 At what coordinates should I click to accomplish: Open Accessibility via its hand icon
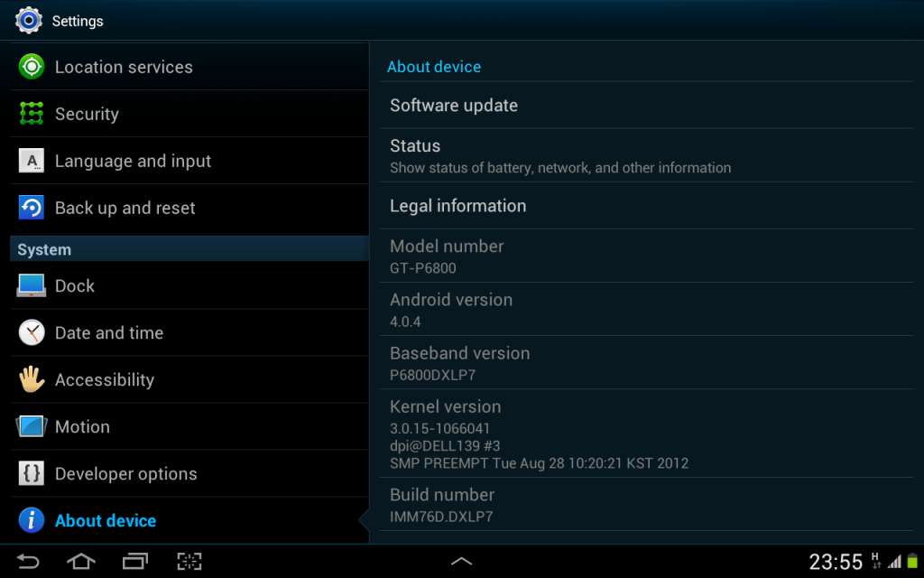click(x=32, y=380)
